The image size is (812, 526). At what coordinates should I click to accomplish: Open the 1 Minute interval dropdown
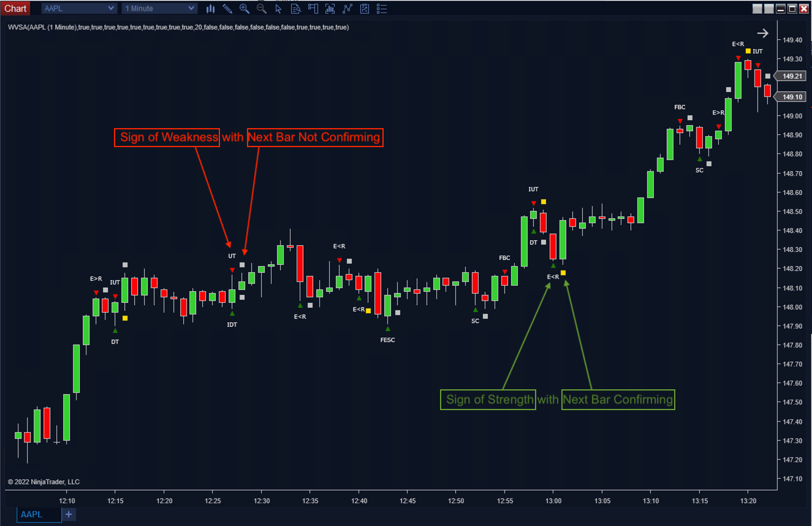pyautogui.click(x=160, y=9)
